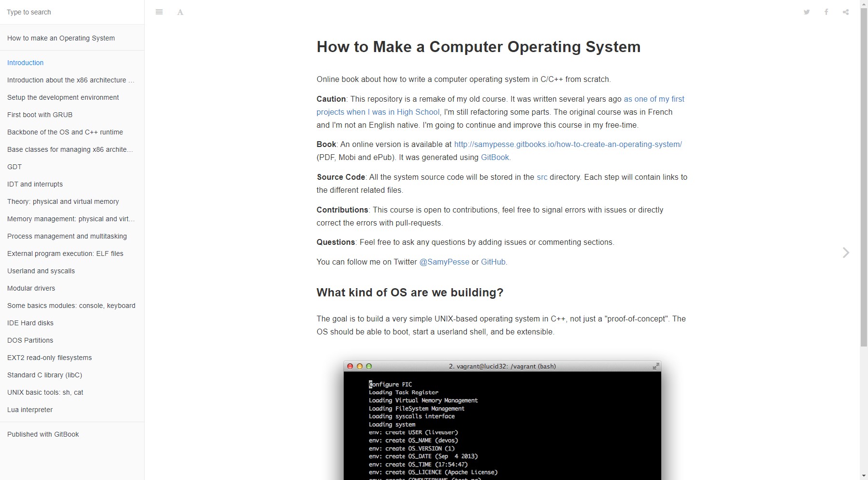Open the DOS Partitions chapter
Screen dimensions: 868x480
tap(30, 340)
